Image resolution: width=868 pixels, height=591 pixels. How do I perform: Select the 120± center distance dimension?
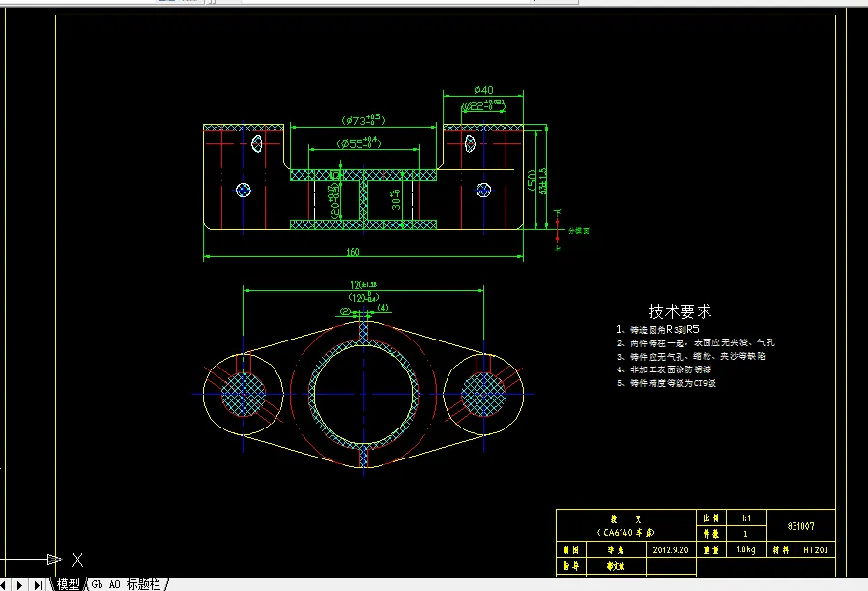coord(363,284)
